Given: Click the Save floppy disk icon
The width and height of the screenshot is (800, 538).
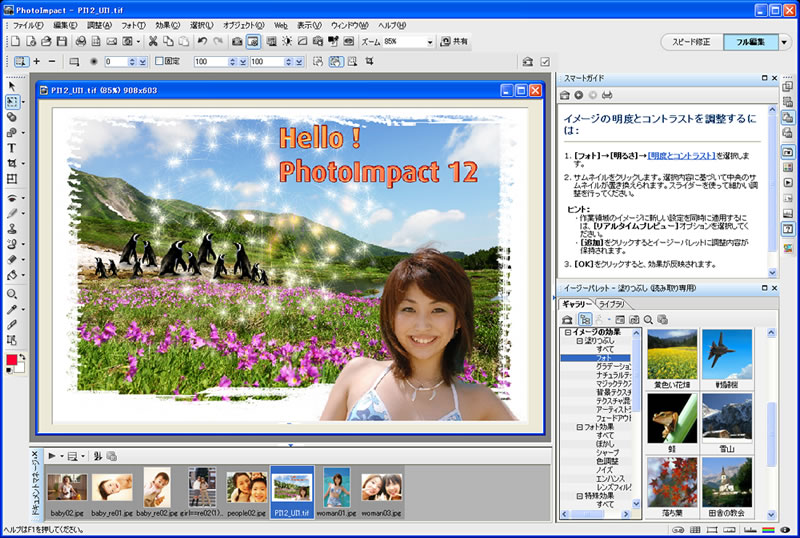Looking at the screenshot, I should tap(62, 41).
